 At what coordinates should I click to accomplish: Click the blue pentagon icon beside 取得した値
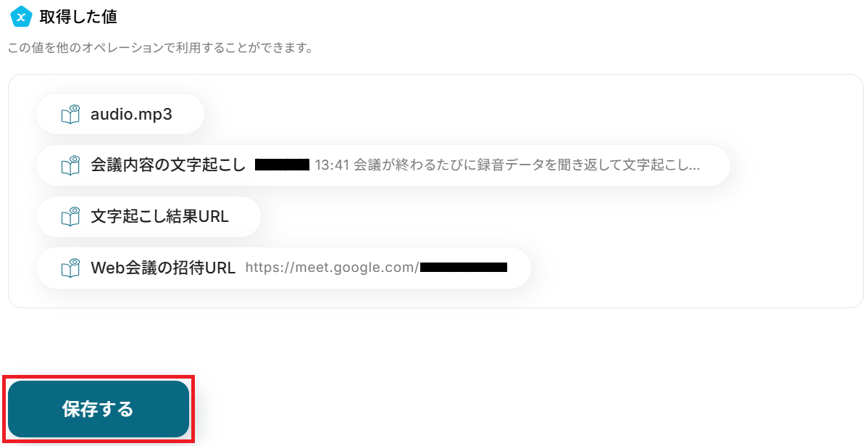pyautogui.click(x=21, y=16)
